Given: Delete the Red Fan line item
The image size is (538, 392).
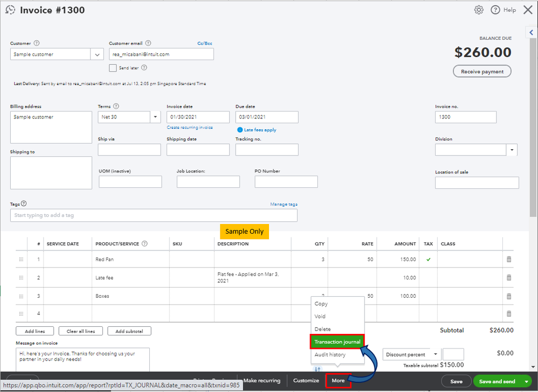Looking at the screenshot, I should (509, 260).
